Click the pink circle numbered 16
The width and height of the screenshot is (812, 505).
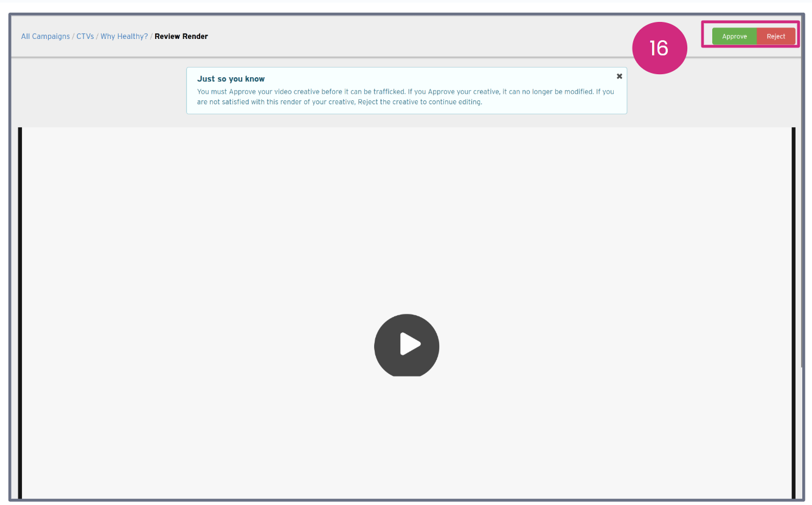[x=659, y=48]
